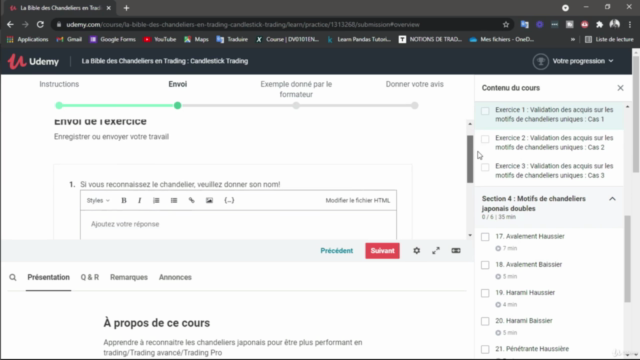640x360 pixels.
Task: Open Applications bookmark shortcut
Action: tap(27, 40)
